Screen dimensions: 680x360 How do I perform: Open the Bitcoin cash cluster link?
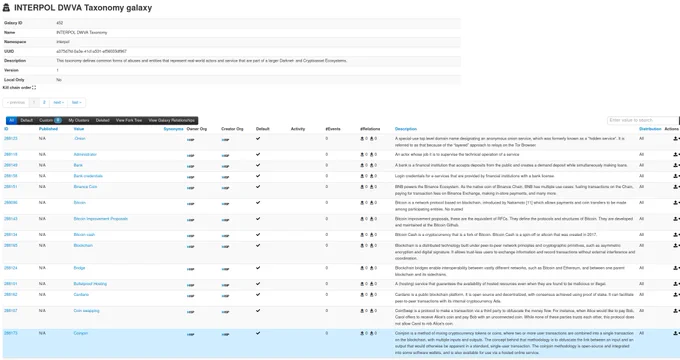point(84,235)
